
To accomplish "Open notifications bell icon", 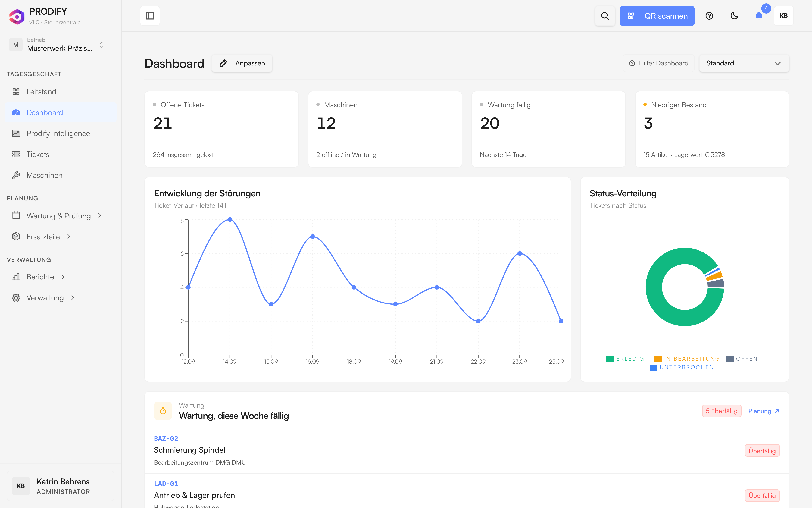I will pyautogui.click(x=759, y=16).
